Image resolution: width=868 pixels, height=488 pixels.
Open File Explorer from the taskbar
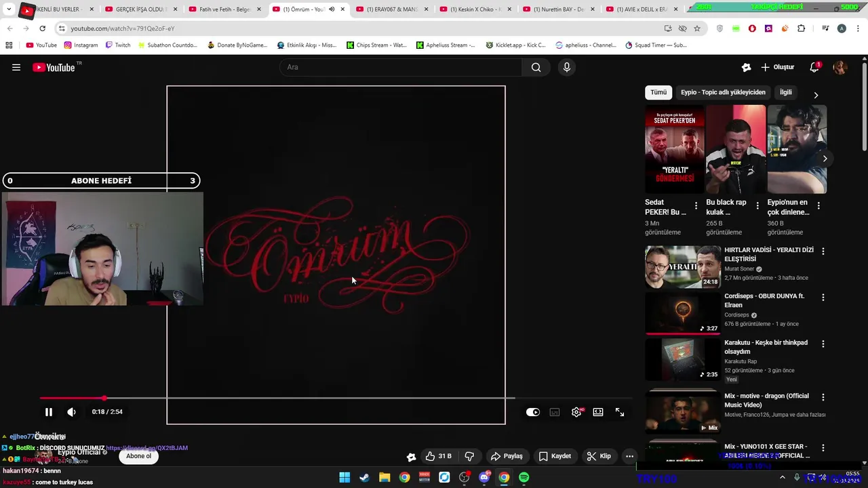point(384,477)
